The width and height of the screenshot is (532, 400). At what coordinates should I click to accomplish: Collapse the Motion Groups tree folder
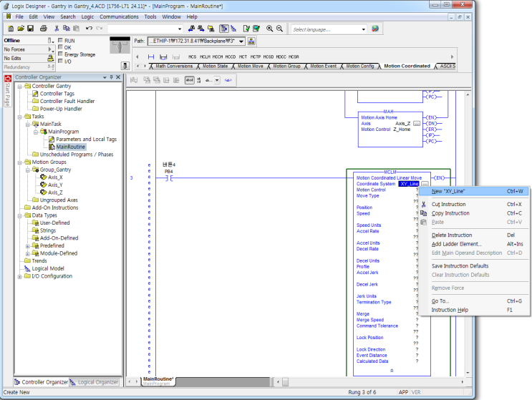[19, 162]
